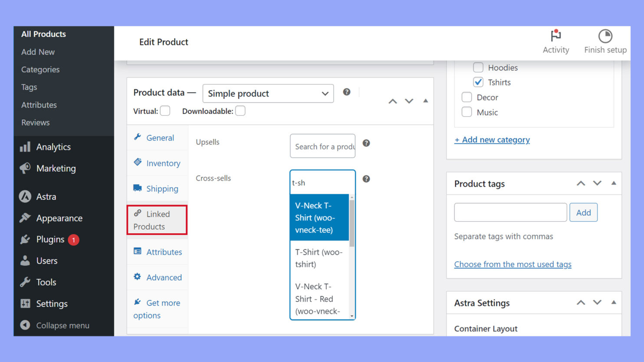Open the Simple product type dropdown
The width and height of the screenshot is (644, 362).
[x=268, y=93]
